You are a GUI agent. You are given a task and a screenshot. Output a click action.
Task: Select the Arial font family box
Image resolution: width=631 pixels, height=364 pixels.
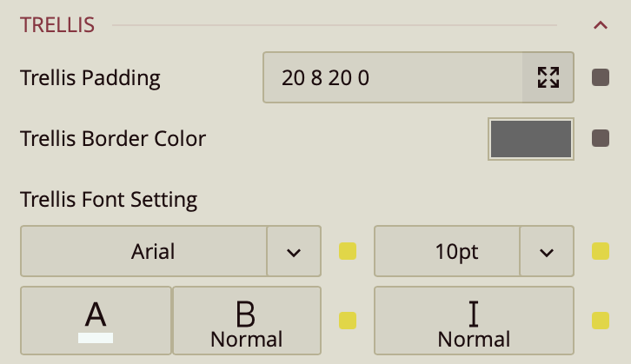point(143,252)
